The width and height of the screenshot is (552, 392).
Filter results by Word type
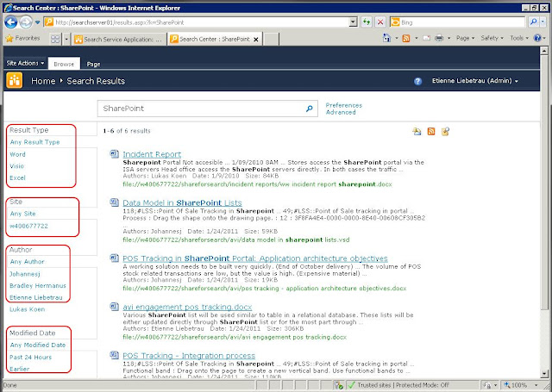click(17, 154)
